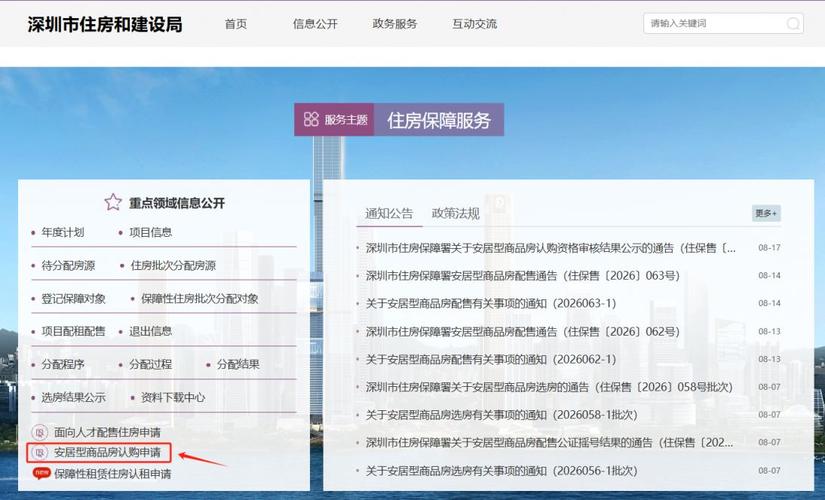The image size is (825, 500).
Task: Click the 更多+ button
Action: click(x=766, y=213)
